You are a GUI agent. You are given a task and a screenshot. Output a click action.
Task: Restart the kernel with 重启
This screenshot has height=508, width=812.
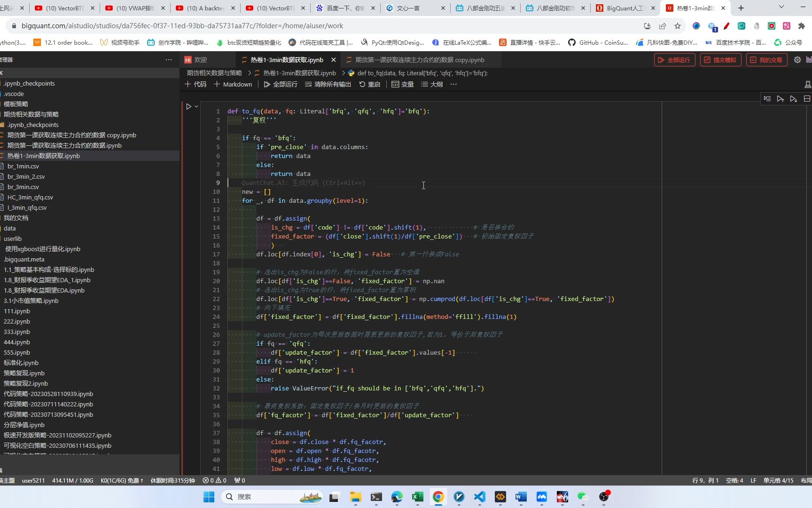click(370, 84)
